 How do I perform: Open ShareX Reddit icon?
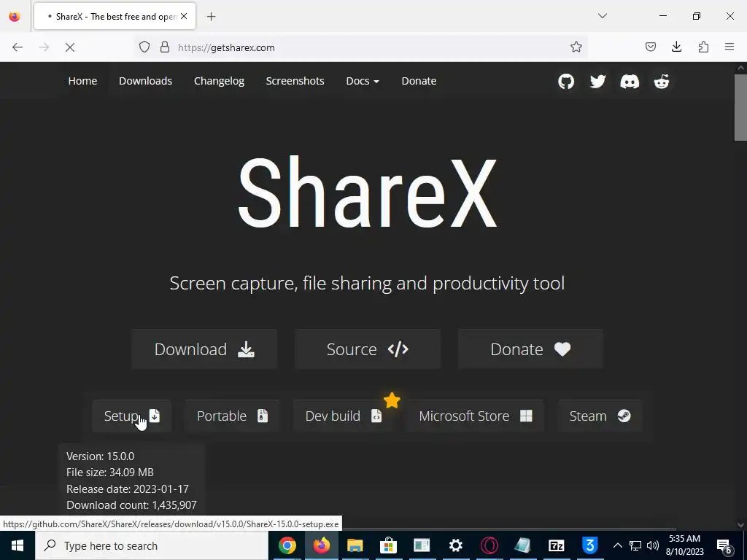tap(661, 82)
